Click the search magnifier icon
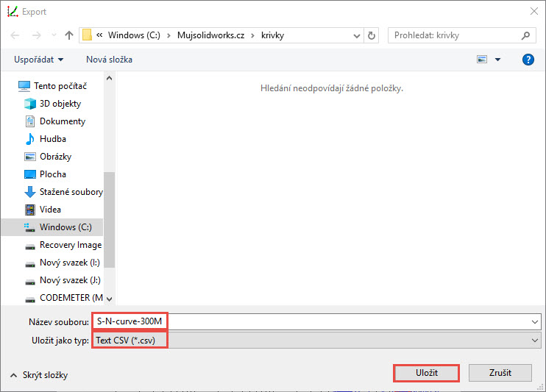Image resolution: width=546 pixels, height=392 pixels. tap(526, 35)
